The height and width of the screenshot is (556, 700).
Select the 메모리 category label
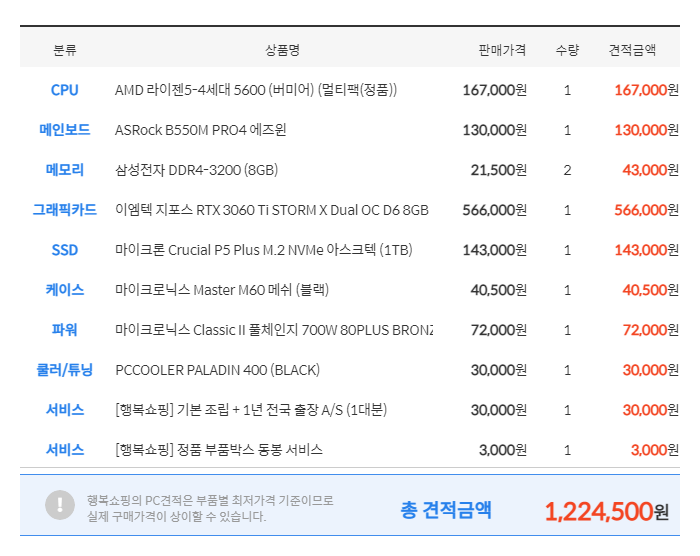coord(65,170)
